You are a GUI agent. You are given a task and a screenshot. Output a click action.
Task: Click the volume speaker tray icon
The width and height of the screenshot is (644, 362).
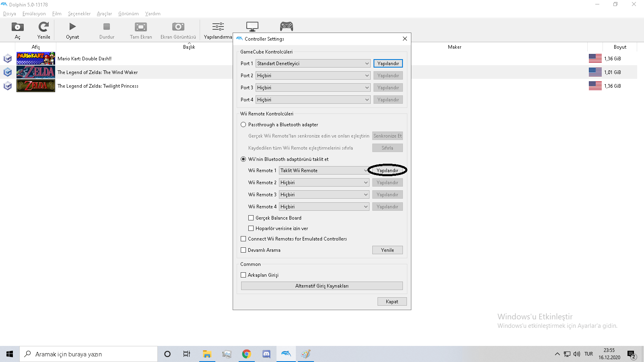point(577,354)
